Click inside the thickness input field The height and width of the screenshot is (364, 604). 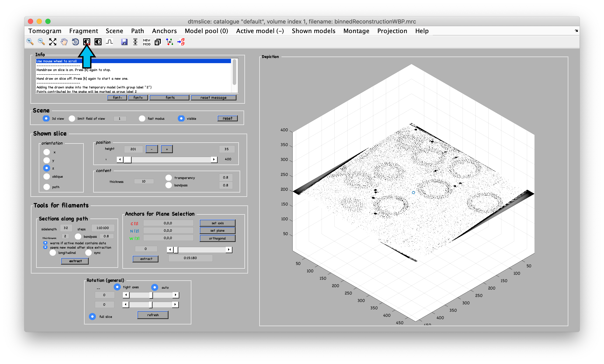(x=144, y=181)
